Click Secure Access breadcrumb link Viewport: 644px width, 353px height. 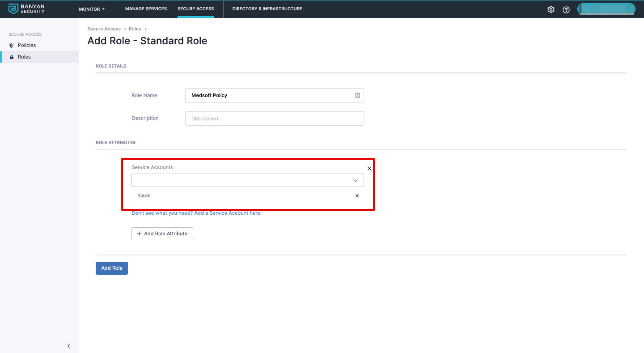coord(104,29)
